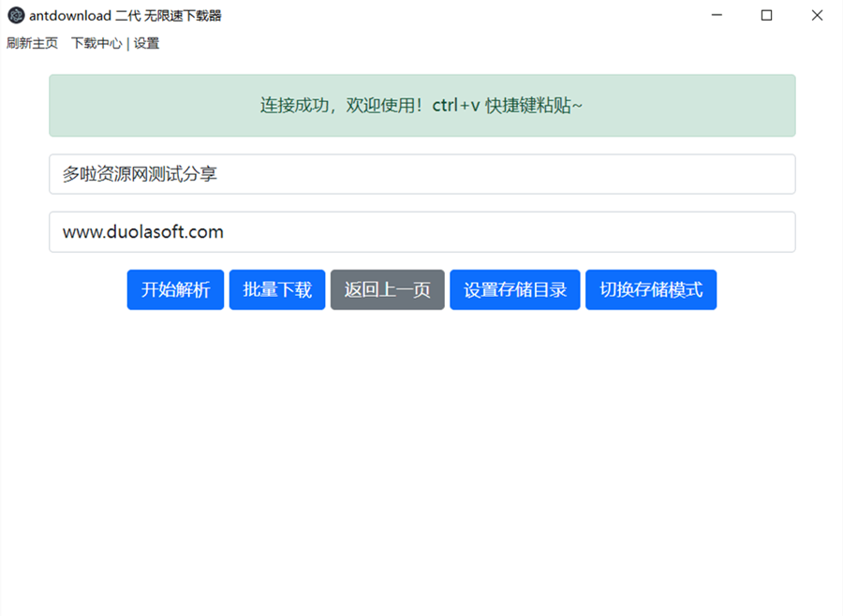Click the antdownload app icon in title bar
Viewport: 843px width, 616px height.
(x=16, y=16)
